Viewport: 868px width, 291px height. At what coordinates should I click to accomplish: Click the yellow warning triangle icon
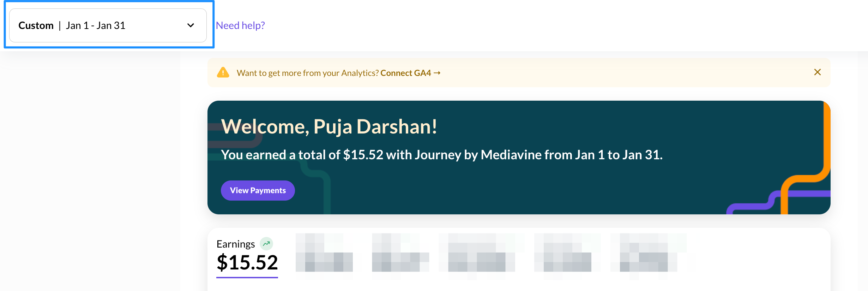point(223,72)
